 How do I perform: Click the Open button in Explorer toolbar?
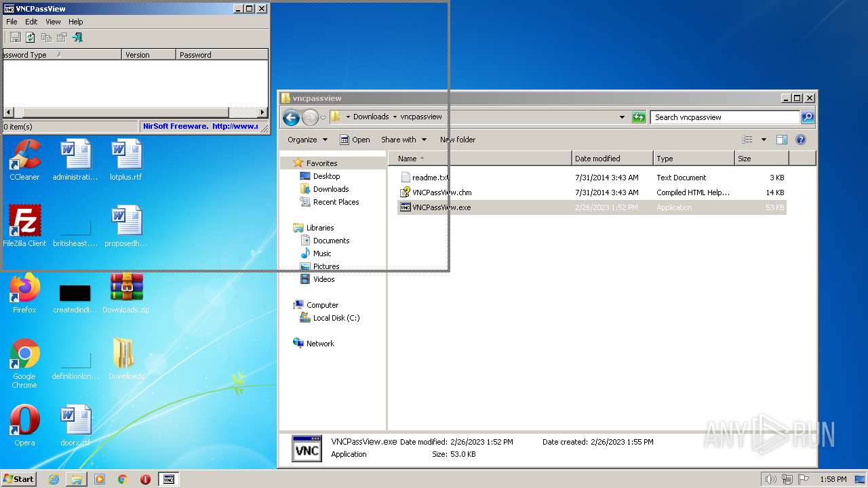[355, 140]
